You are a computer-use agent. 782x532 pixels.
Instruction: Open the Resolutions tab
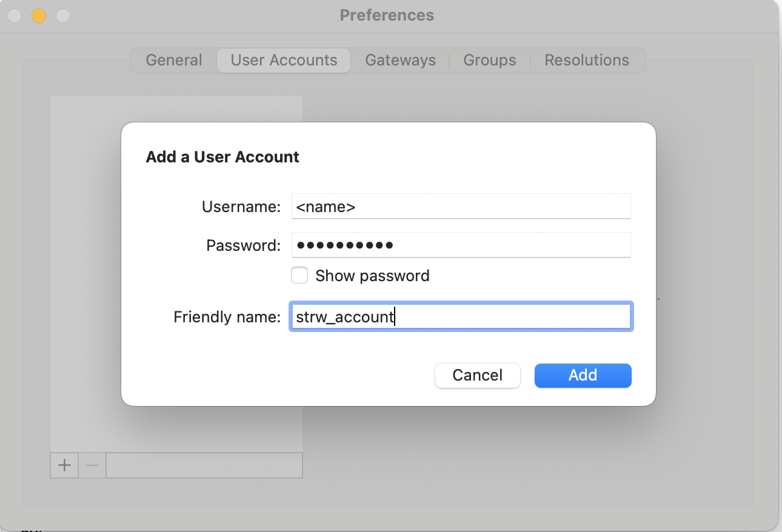(587, 61)
